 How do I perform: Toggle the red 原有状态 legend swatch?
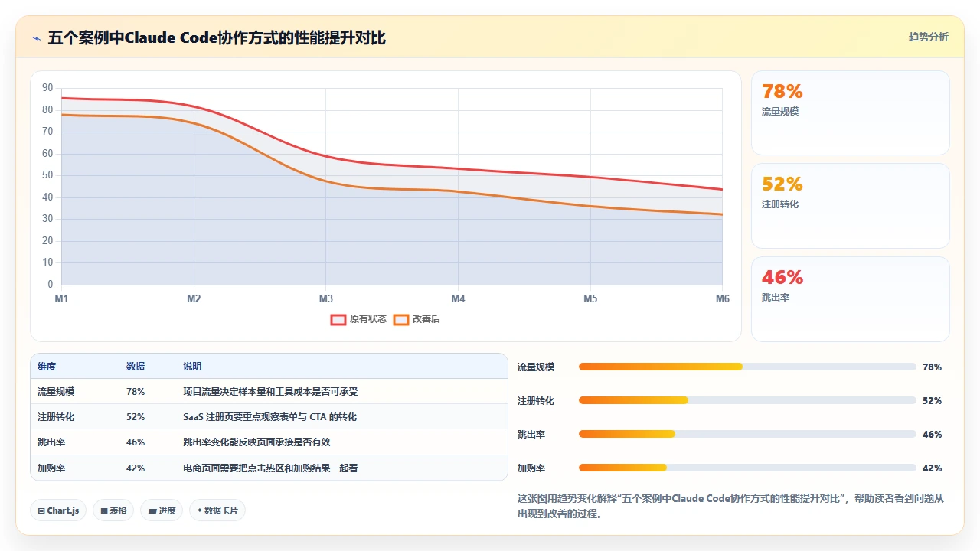338,319
